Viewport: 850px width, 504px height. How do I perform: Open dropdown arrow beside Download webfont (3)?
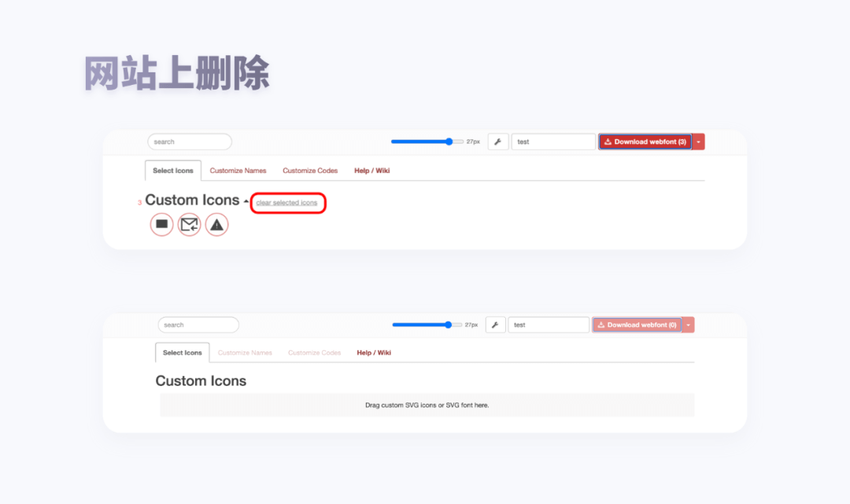pos(699,142)
